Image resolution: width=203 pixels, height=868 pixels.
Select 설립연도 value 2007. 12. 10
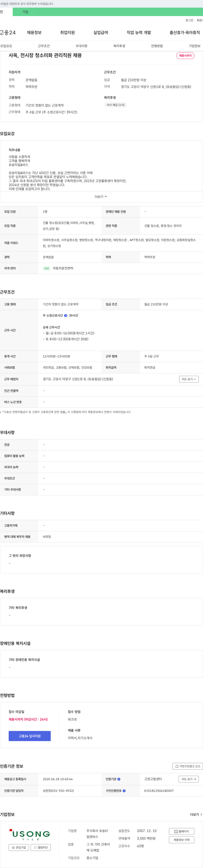click(x=147, y=831)
